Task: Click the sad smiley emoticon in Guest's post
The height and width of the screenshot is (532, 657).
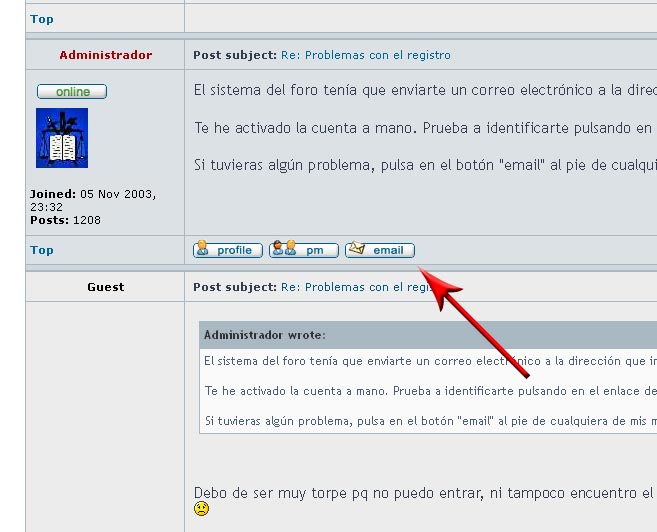Action: pos(202,509)
